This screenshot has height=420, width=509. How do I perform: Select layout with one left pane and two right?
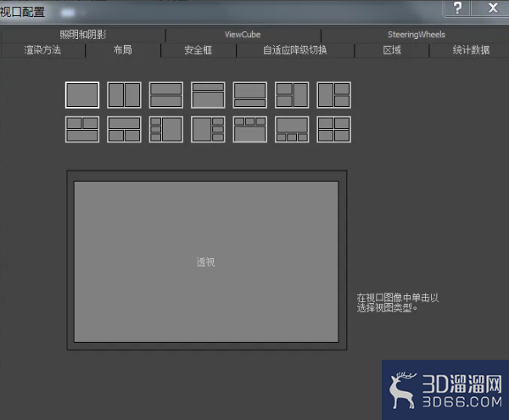pyautogui.click(x=333, y=95)
